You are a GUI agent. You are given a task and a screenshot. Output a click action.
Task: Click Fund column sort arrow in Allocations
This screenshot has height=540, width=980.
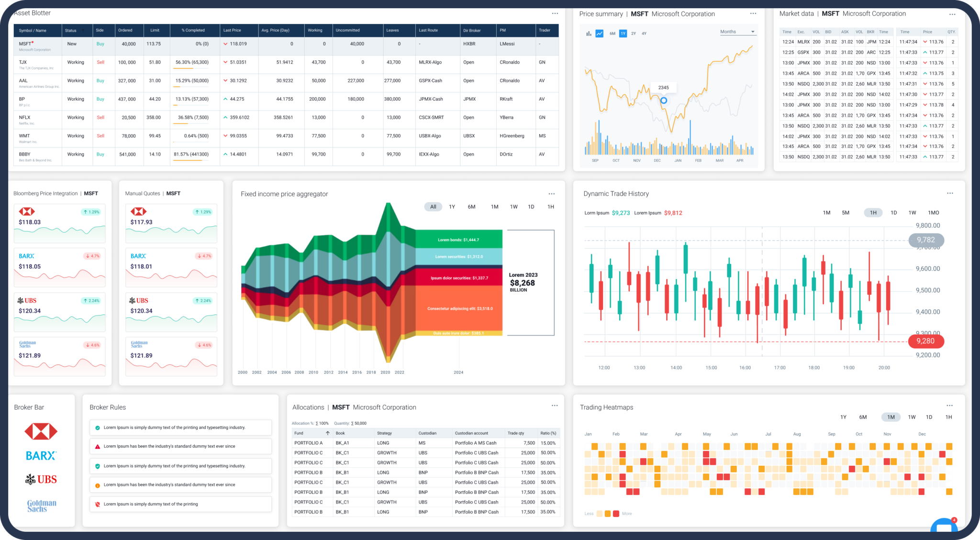point(328,433)
